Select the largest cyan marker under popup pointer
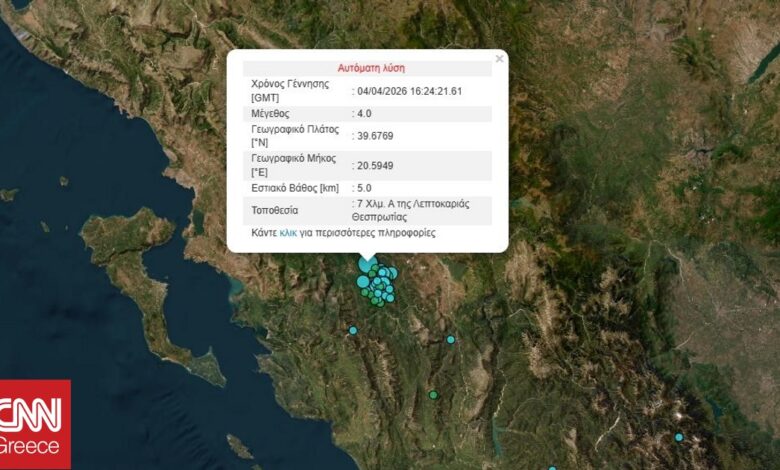This screenshot has width=780, height=470. click(x=367, y=265)
